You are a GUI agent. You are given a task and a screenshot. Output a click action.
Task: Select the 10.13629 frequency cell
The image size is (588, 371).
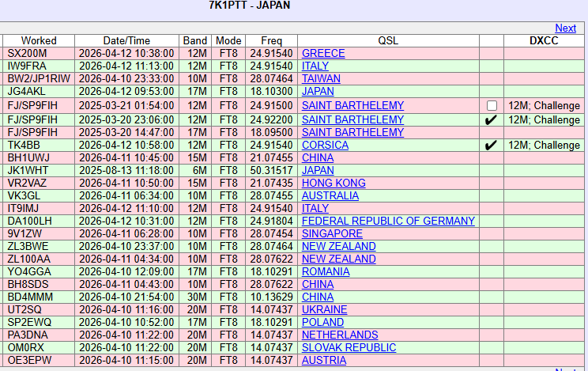272,297
